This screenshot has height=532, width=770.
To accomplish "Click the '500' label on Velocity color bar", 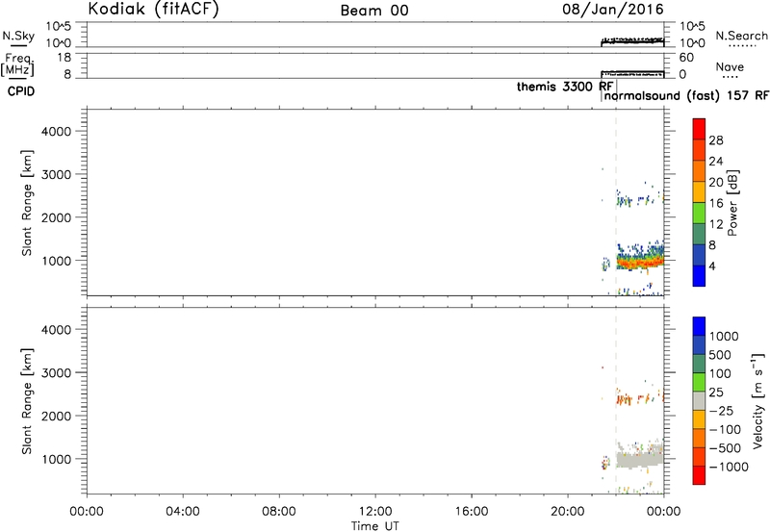I will [x=722, y=355].
